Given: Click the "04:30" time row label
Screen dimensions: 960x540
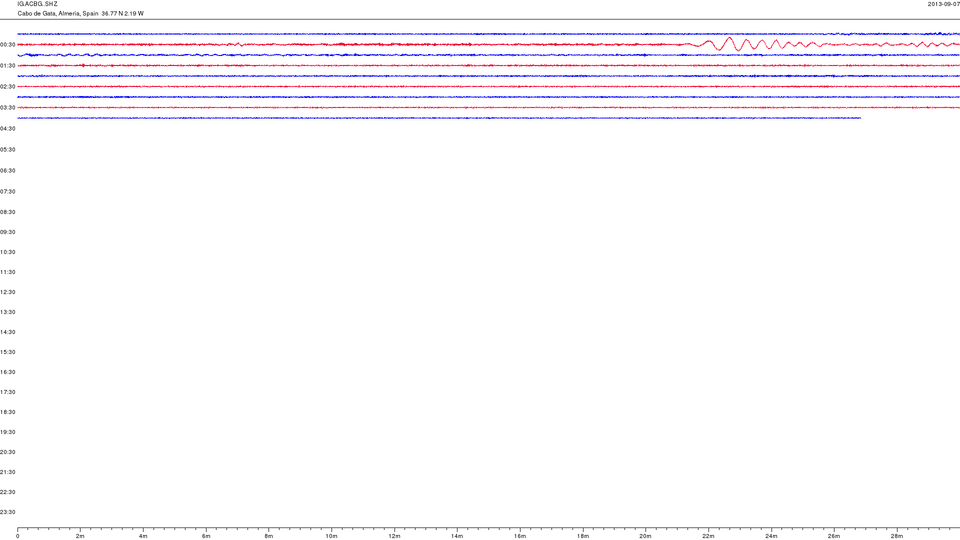Looking at the screenshot, I should tap(7, 129).
